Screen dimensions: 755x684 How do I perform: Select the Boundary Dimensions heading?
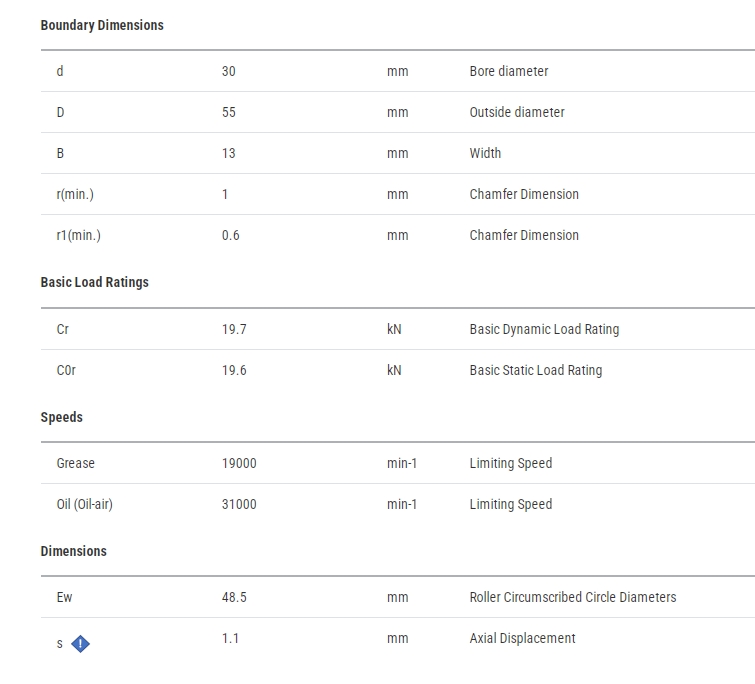pos(102,25)
